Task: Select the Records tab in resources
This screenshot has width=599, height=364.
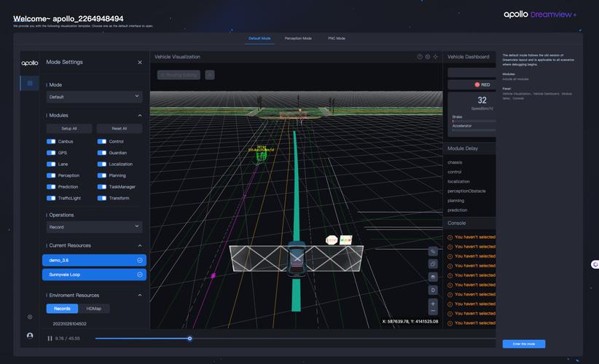Action: [x=62, y=309]
